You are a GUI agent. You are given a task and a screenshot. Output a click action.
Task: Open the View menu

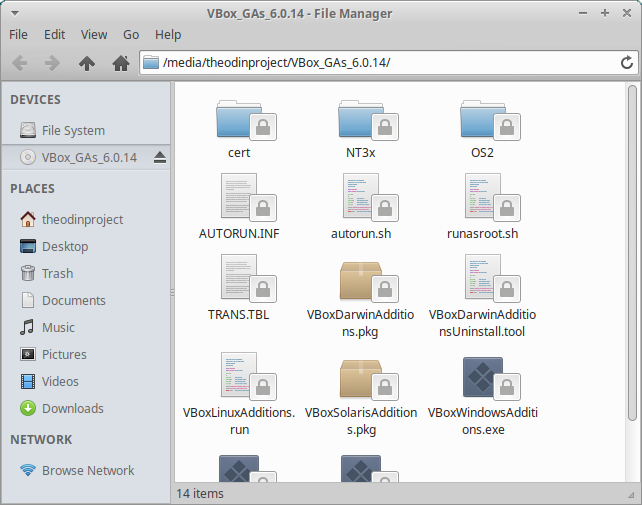tap(94, 34)
